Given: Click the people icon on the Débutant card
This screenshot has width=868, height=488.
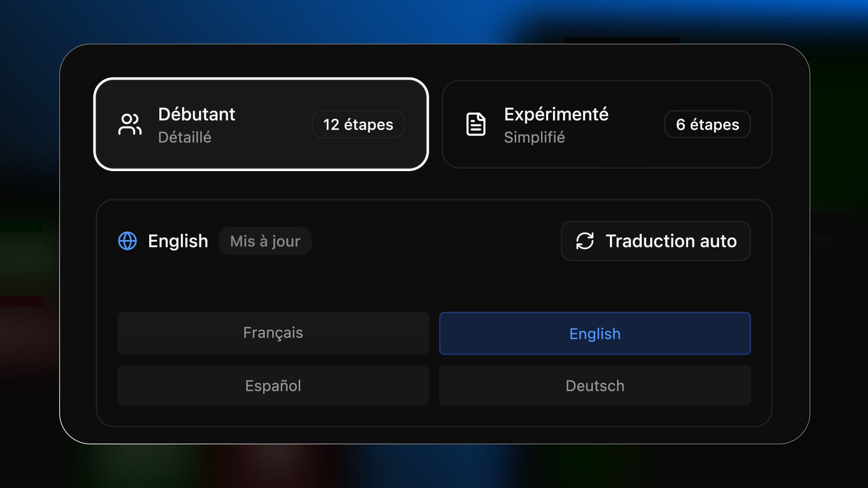Looking at the screenshot, I should click(x=129, y=124).
